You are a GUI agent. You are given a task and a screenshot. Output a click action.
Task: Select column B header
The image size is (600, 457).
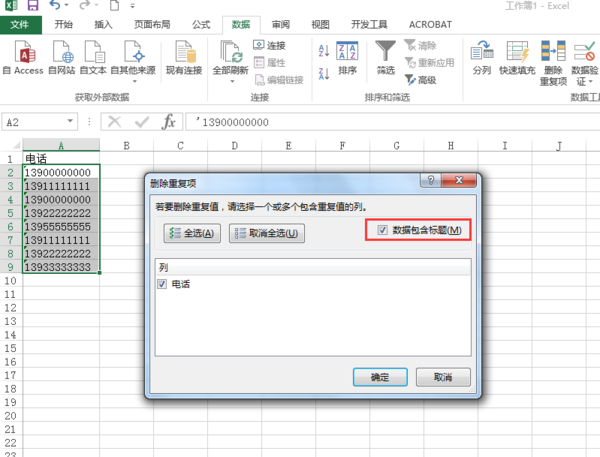(127, 145)
